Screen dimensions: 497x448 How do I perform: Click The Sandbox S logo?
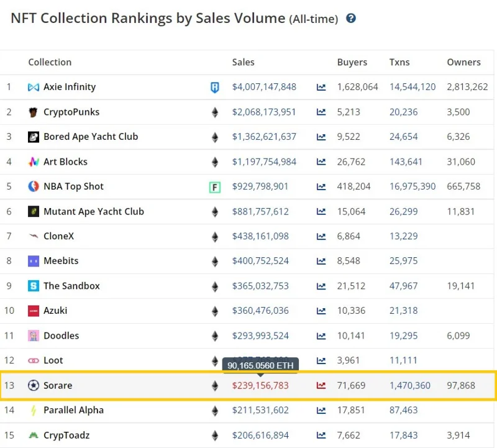(x=34, y=286)
